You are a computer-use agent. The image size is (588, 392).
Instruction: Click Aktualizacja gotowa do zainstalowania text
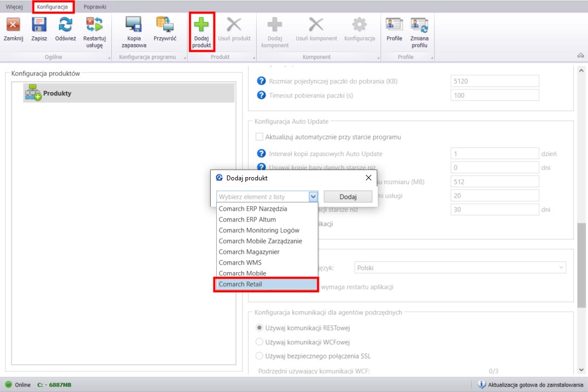click(536, 384)
